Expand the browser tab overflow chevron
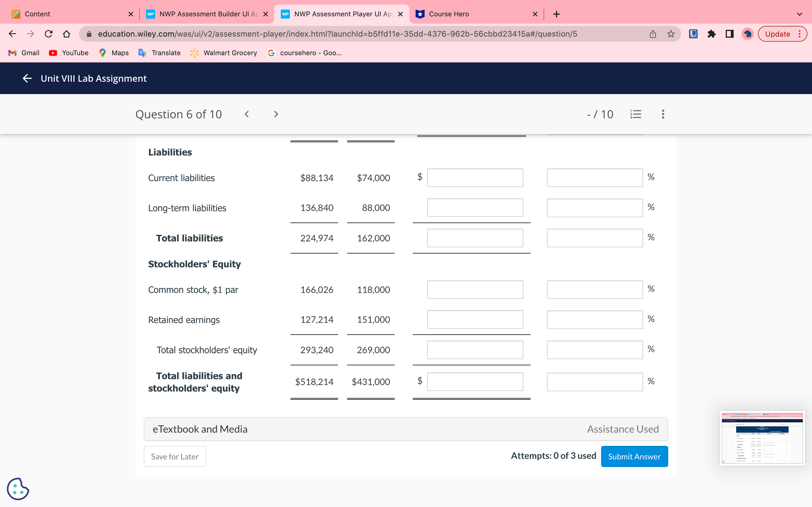 click(800, 14)
